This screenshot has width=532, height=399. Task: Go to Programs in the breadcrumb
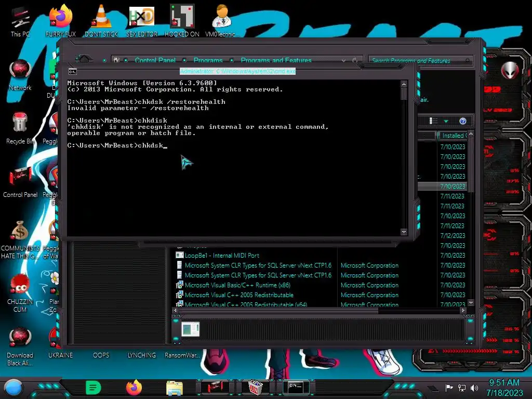point(208,60)
